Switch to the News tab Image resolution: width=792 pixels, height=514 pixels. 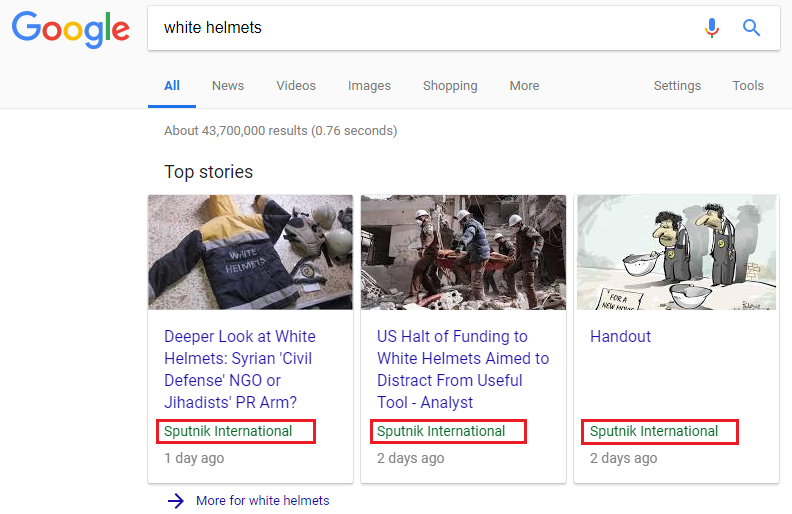[x=228, y=86]
